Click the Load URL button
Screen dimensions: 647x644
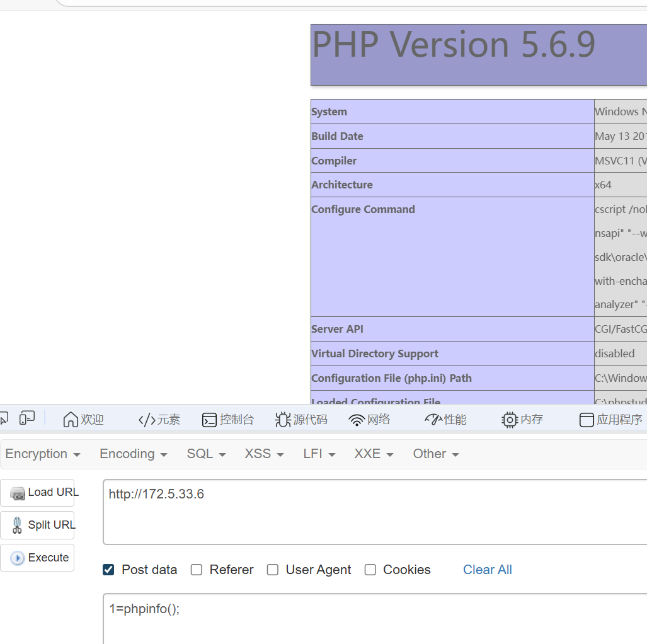tap(38, 493)
